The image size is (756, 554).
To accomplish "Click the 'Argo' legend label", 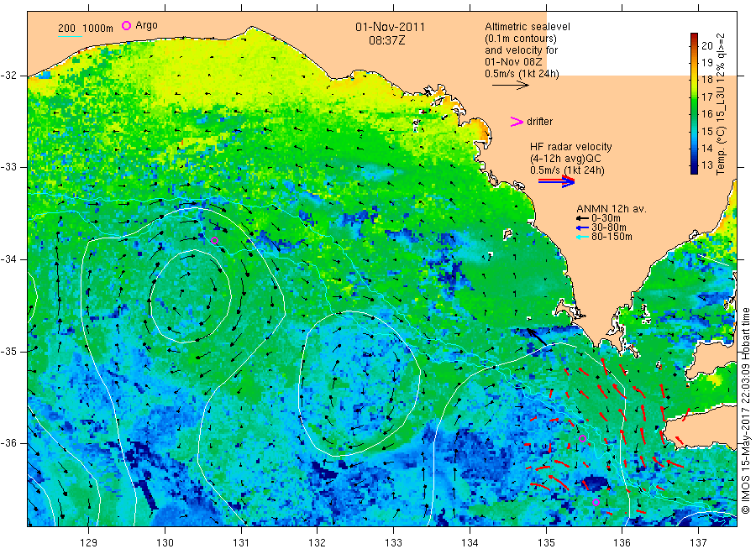I will point(146,25).
